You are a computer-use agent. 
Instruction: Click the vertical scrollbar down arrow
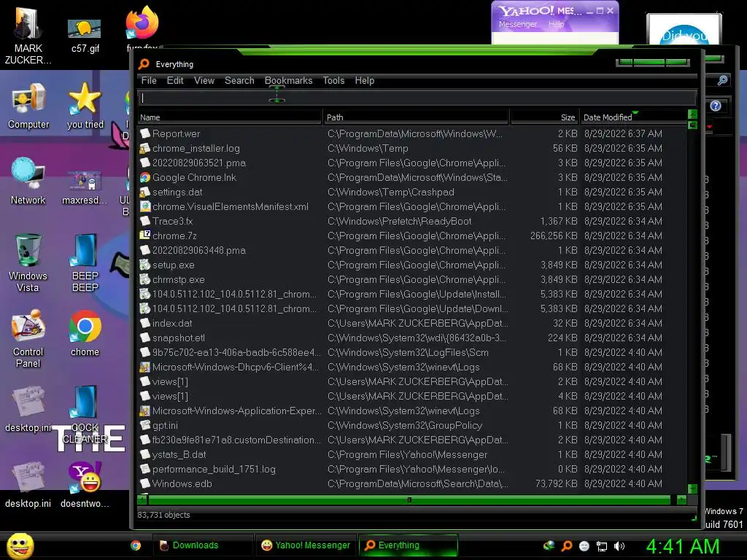pyautogui.click(x=693, y=489)
